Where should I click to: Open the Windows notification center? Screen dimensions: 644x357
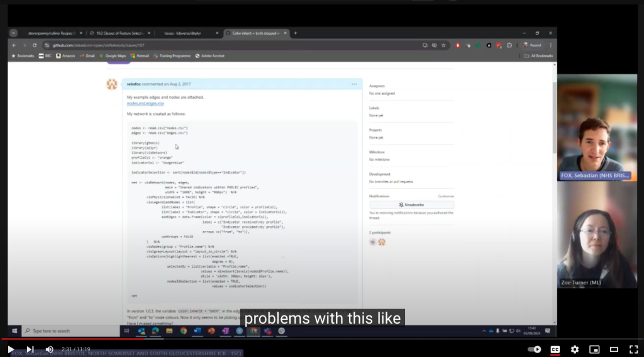click(x=548, y=331)
